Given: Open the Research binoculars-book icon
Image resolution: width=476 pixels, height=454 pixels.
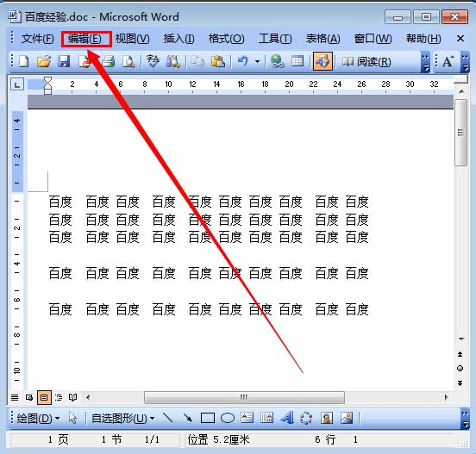Looking at the screenshot, I should (x=173, y=61).
